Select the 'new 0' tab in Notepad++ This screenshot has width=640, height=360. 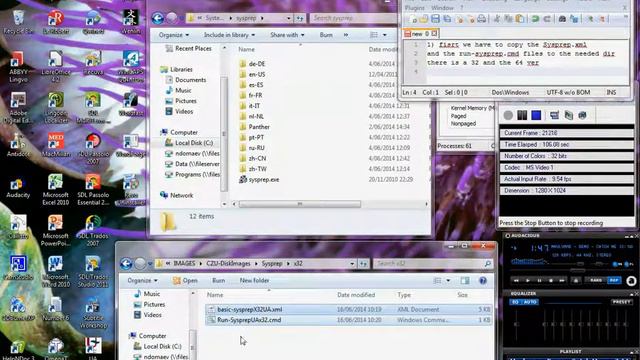421,33
